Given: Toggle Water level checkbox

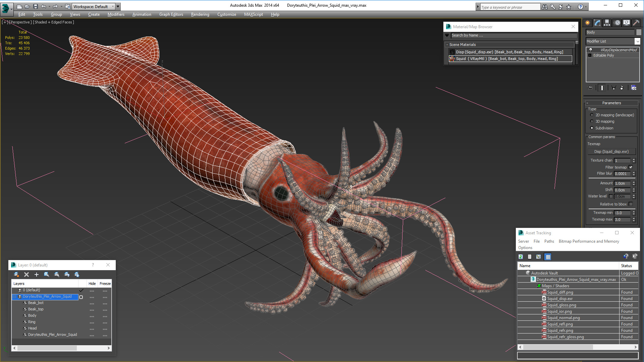Looking at the screenshot, I should coord(611,196).
